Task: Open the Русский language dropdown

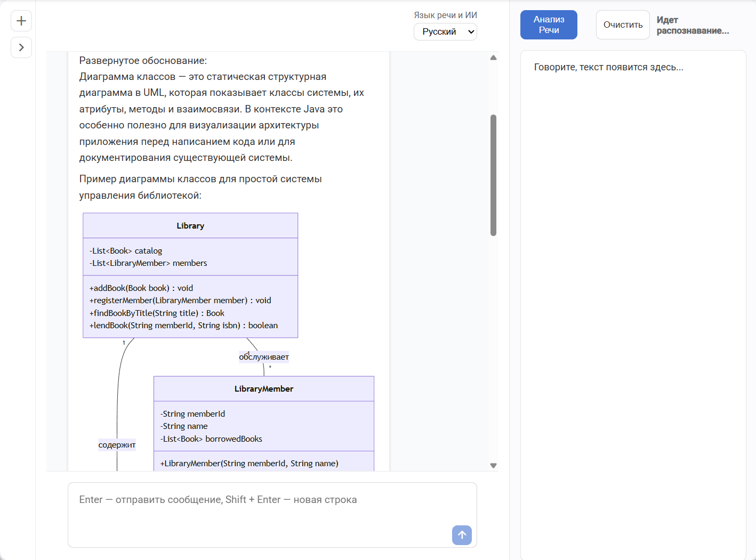Action: 445,32
